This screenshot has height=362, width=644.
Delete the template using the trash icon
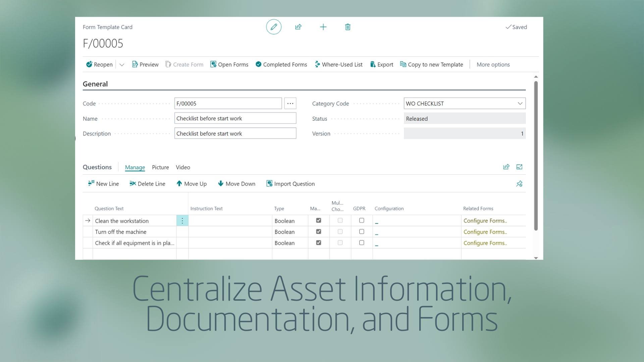coord(348,27)
